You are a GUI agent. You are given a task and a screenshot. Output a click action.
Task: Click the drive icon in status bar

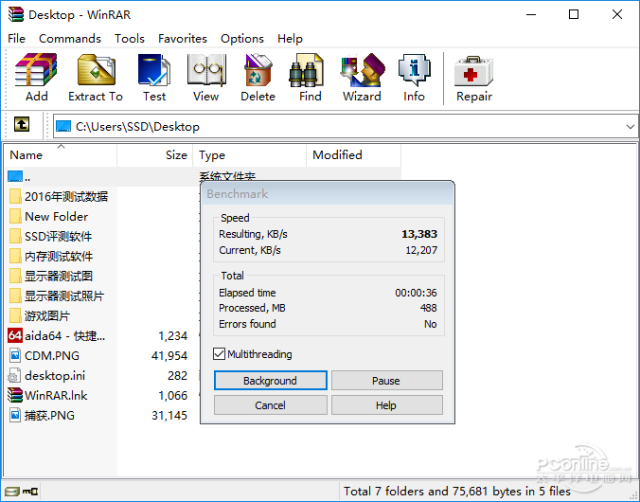[13, 491]
